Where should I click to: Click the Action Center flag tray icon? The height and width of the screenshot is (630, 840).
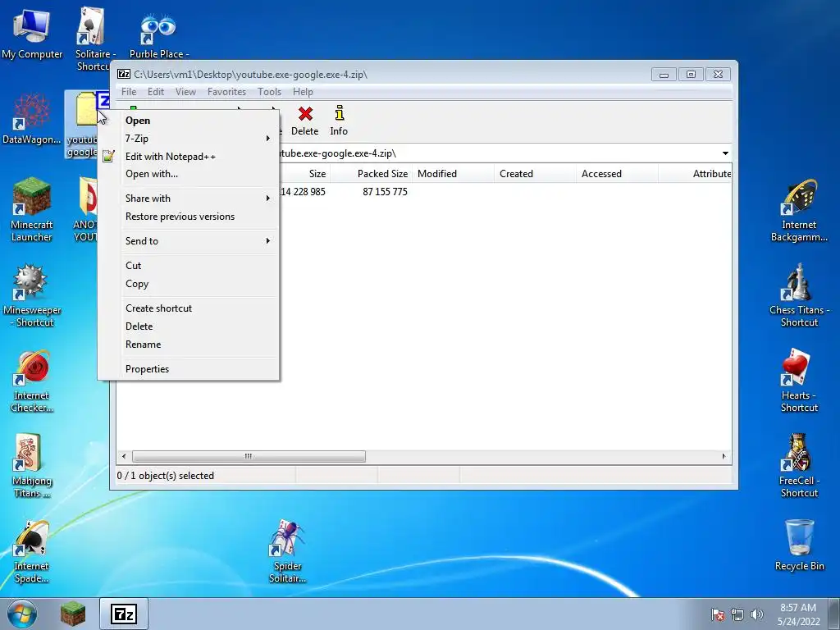pyautogui.click(x=718, y=615)
